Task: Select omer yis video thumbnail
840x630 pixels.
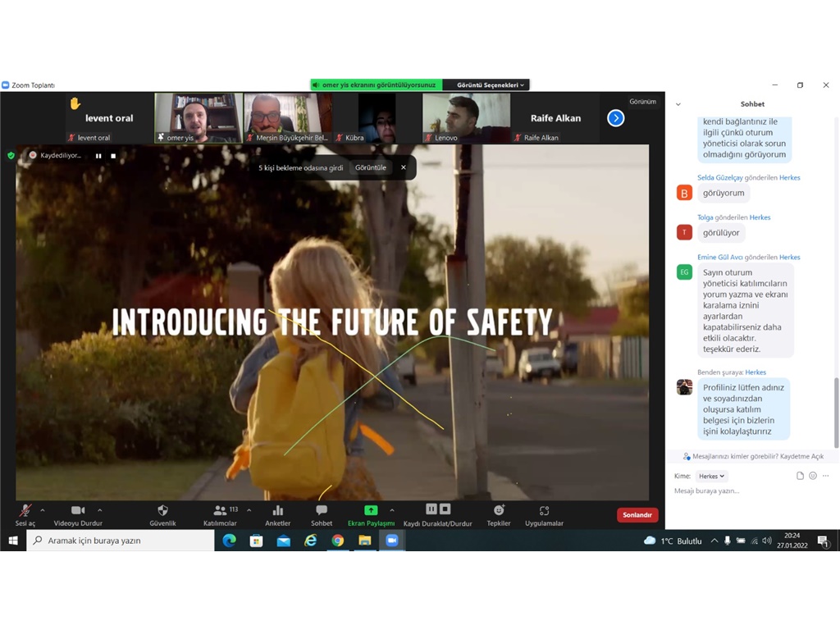Action: 199,118
